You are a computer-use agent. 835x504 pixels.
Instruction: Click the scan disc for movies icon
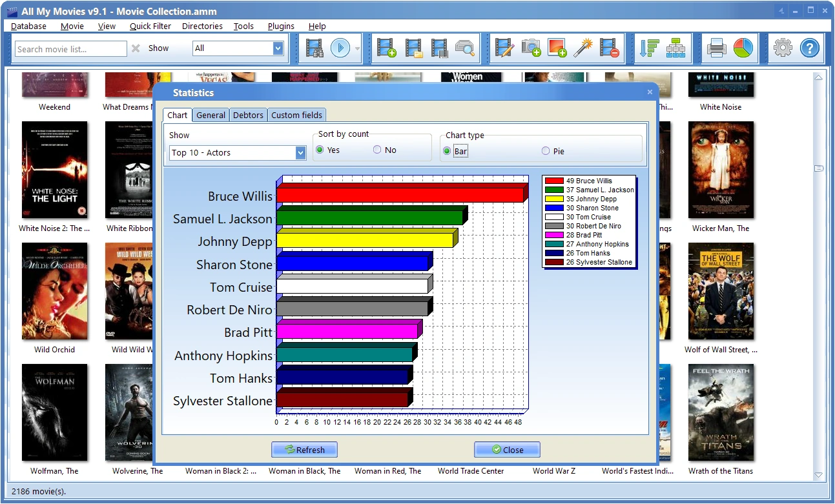click(465, 48)
